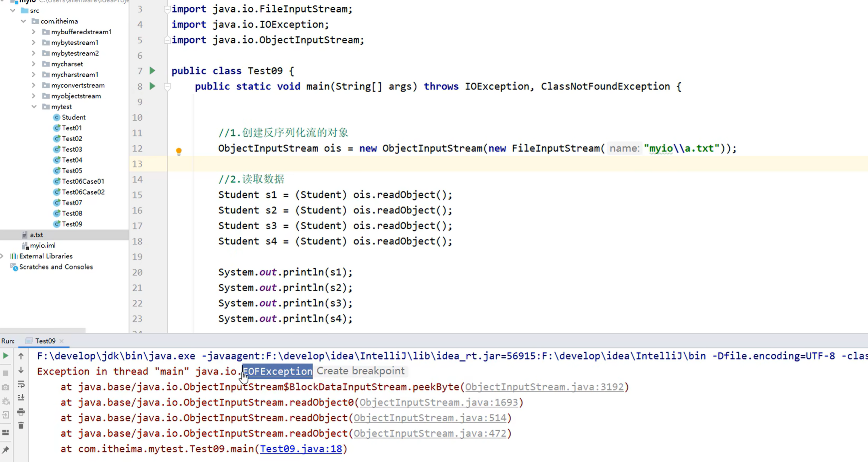This screenshot has height=462, width=868.
Task: Click Create breakpoint next to EOFException
Action: coord(360,371)
